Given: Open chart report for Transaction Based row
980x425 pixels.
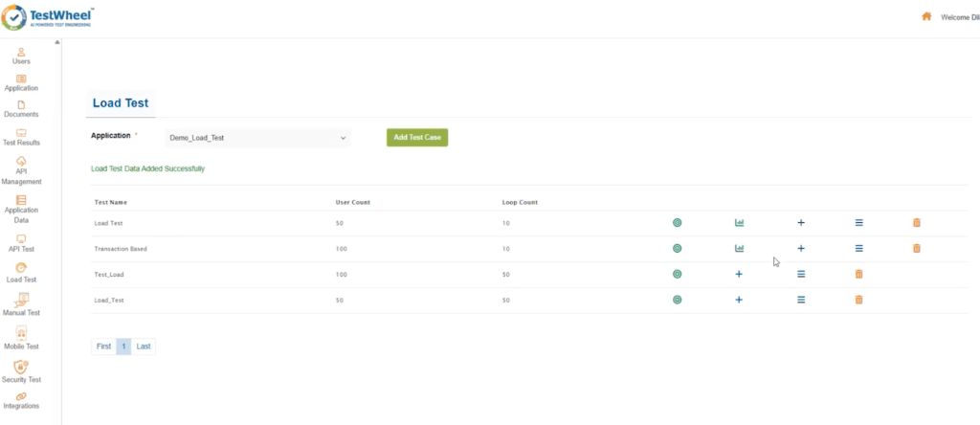Looking at the screenshot, I should click(x=739, y=248).
